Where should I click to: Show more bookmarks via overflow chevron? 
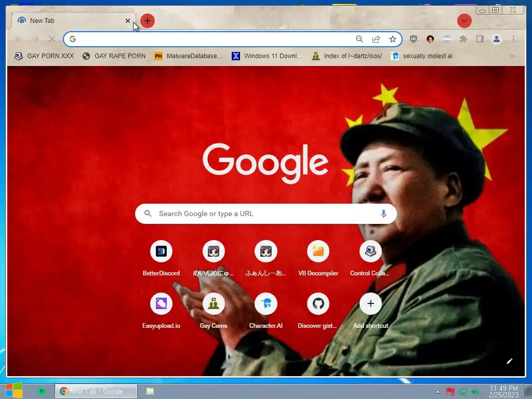pos(512,56)
